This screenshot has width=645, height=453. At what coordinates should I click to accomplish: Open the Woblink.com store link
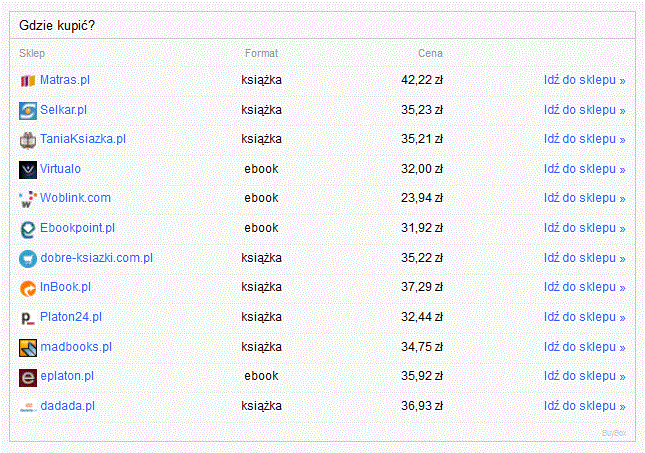[x=75, y=198]
